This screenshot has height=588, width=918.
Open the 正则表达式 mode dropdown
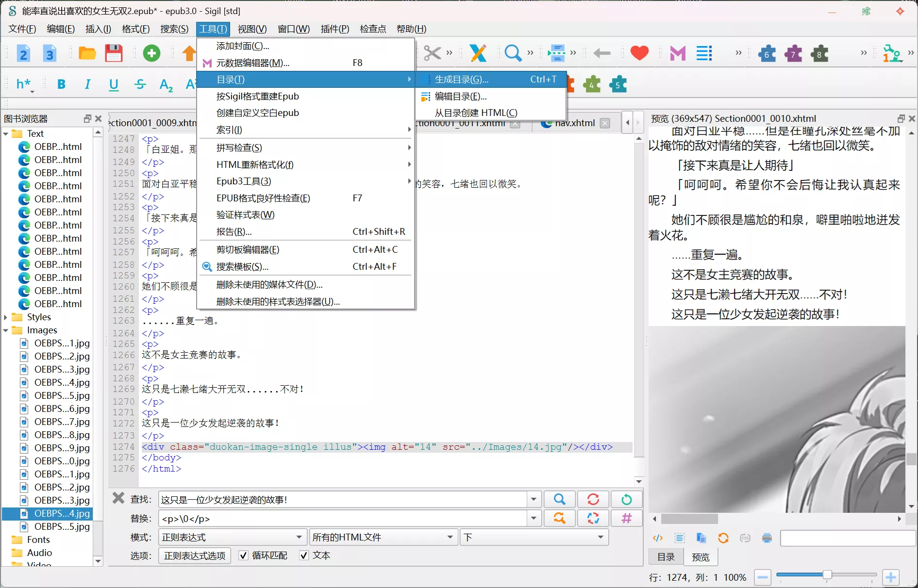232,537
